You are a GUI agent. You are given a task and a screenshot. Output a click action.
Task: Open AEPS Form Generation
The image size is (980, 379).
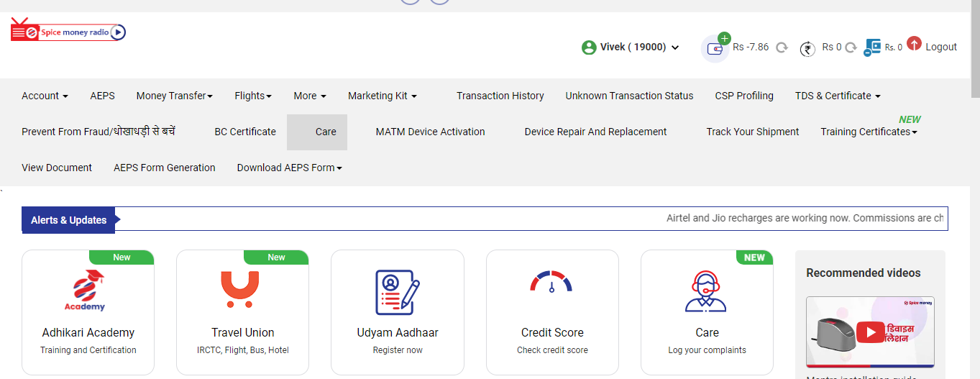point(165,168)
